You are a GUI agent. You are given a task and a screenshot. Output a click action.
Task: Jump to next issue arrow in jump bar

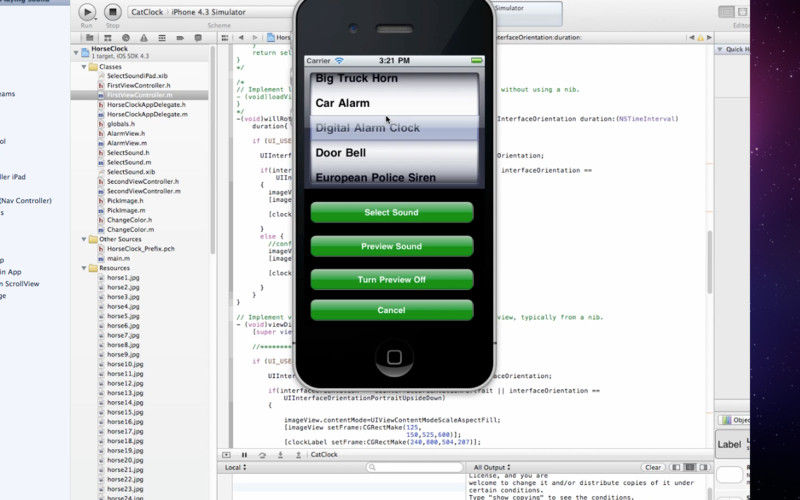[709, 38]
